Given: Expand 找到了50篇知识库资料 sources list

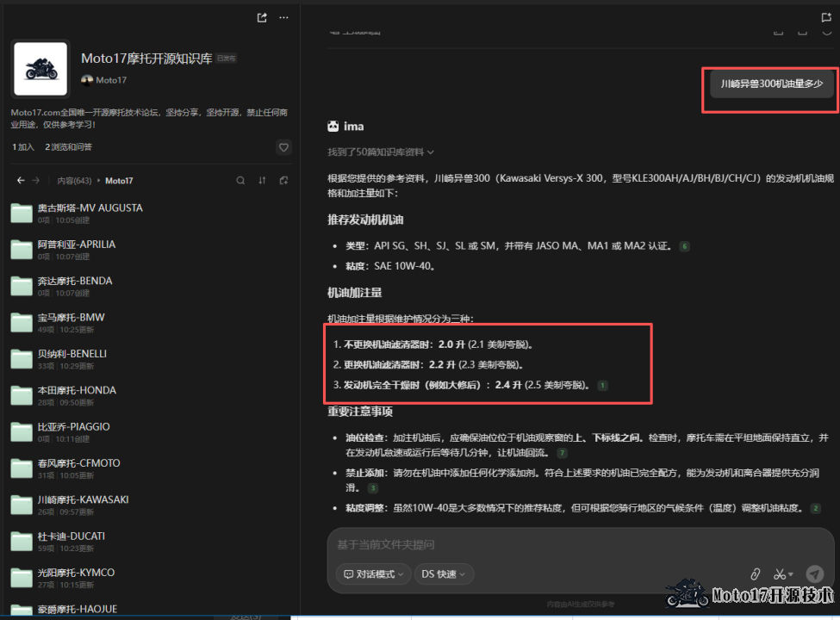Looking at the screenshot, I should pos(381,152).
